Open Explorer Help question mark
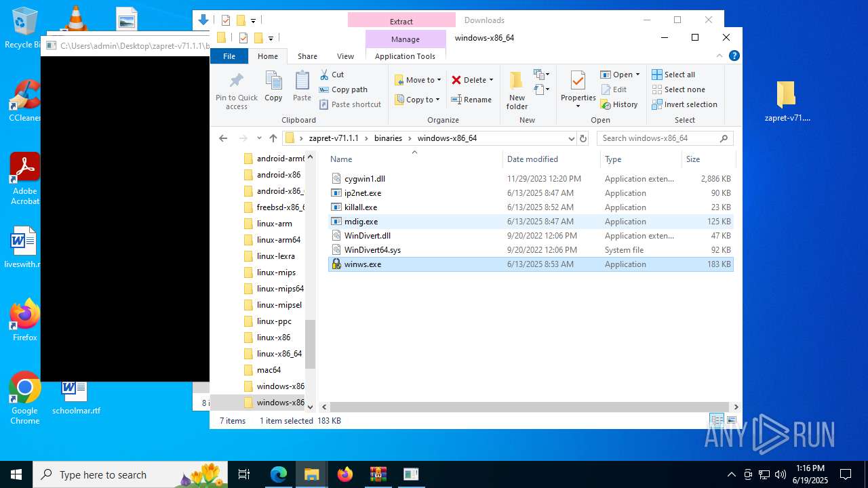 point(734,56)
